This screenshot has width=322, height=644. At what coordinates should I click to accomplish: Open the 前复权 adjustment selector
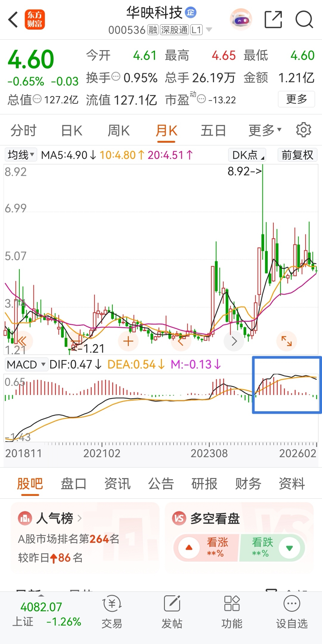[298, 155]
